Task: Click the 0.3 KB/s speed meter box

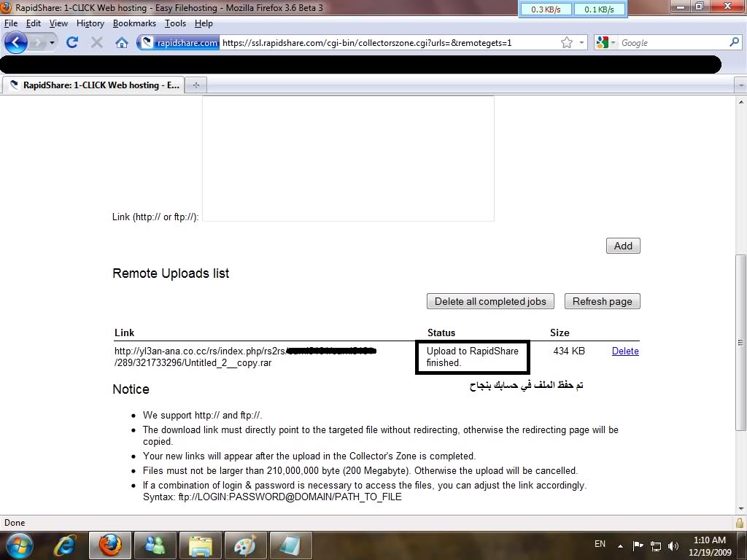Action: coord(546,9)
